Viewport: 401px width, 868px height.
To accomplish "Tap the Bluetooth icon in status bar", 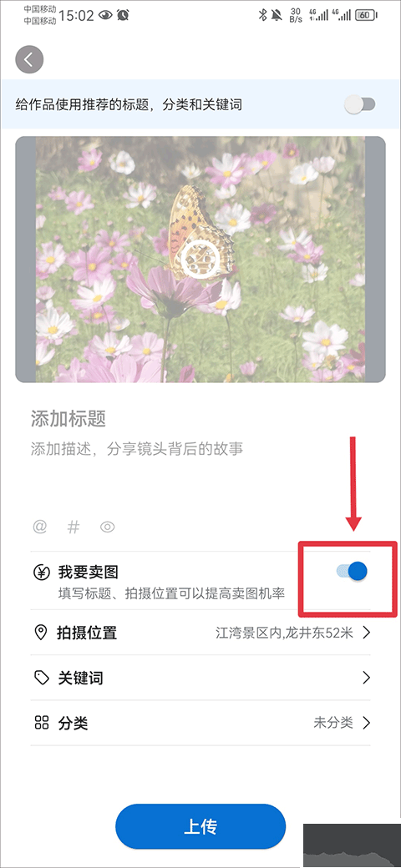I will [x=262, y=16].
